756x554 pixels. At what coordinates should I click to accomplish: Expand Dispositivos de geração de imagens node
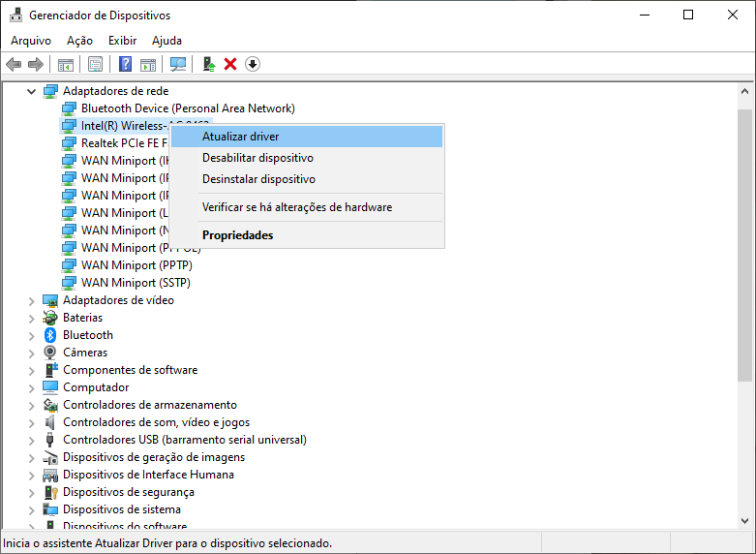[x=31, y=458]
